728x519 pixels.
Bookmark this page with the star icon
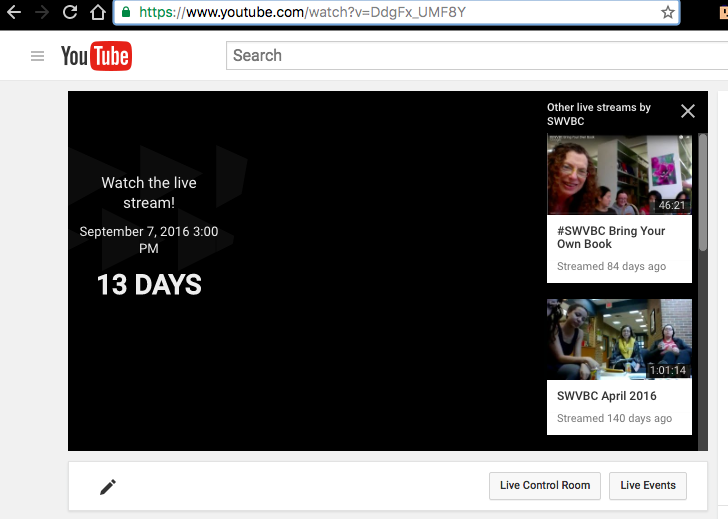(x=668, y=12)
